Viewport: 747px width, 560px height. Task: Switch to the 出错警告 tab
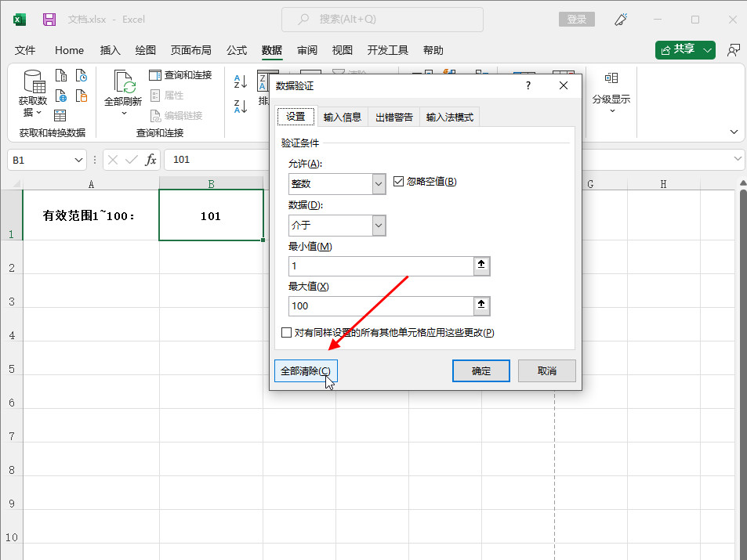tap(394, 117)
